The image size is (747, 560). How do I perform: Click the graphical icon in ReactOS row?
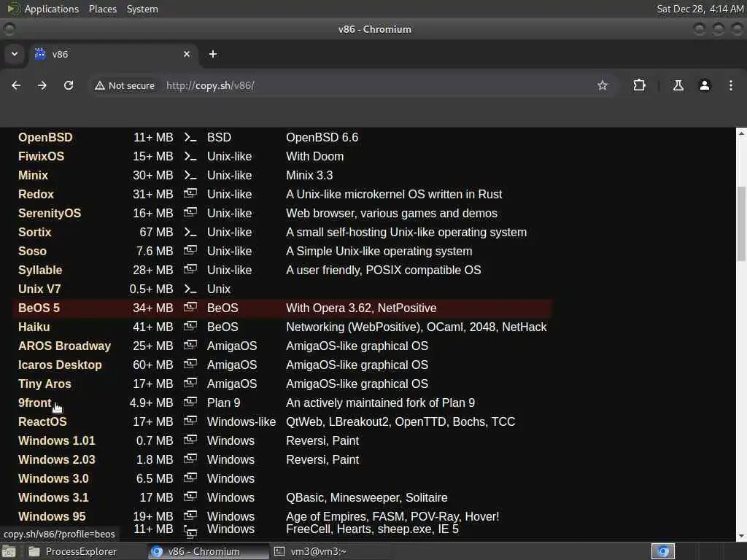pyautogui.click(x=190, y=421)
